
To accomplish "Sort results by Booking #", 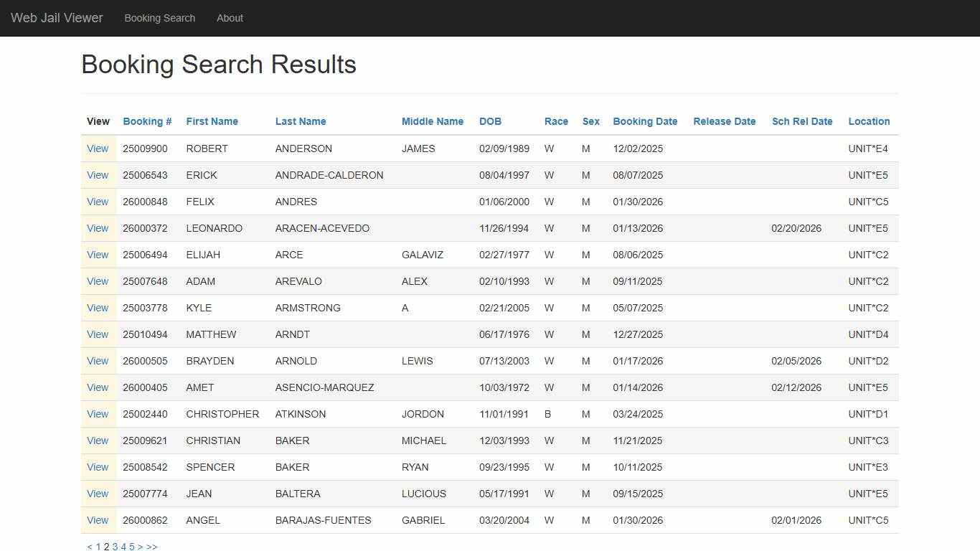I will pyautogui.click(x=146, y=121).
